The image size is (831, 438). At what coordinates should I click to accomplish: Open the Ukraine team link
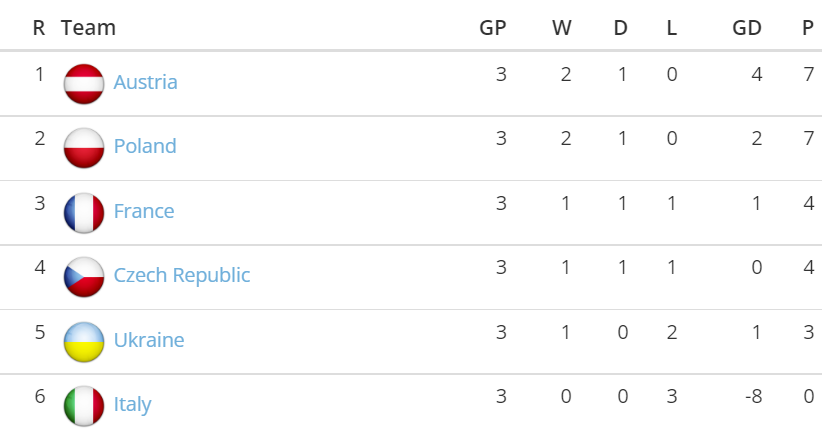click(149, 340)
